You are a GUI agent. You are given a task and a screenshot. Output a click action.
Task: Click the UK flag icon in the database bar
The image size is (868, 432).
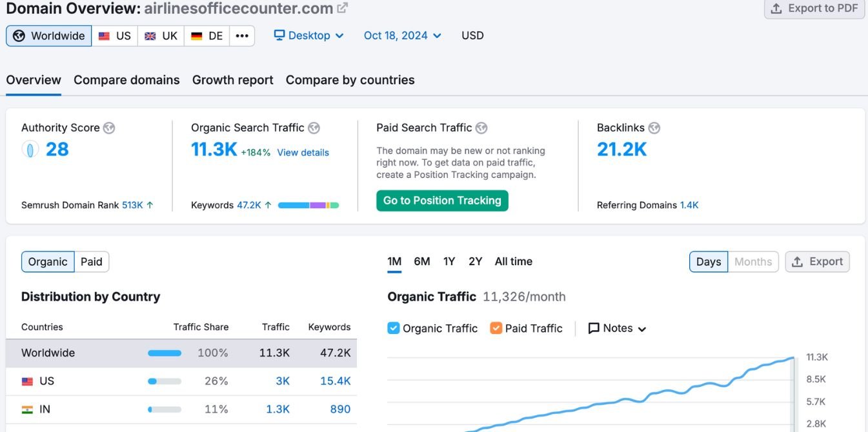point(150,36)
